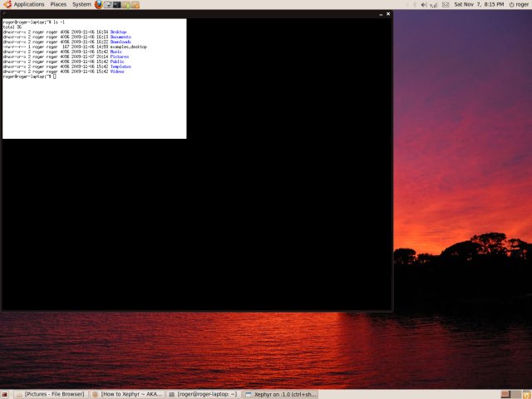Open the network signal indicator
Image resolution: width=532 pixels, height=399 pixels.
tap(433, 5)
